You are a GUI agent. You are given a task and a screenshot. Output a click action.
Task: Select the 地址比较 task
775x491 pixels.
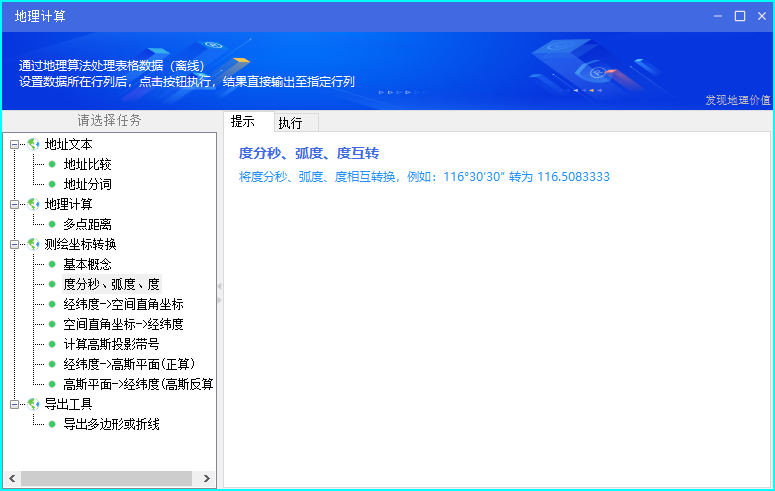coord(87,164)
